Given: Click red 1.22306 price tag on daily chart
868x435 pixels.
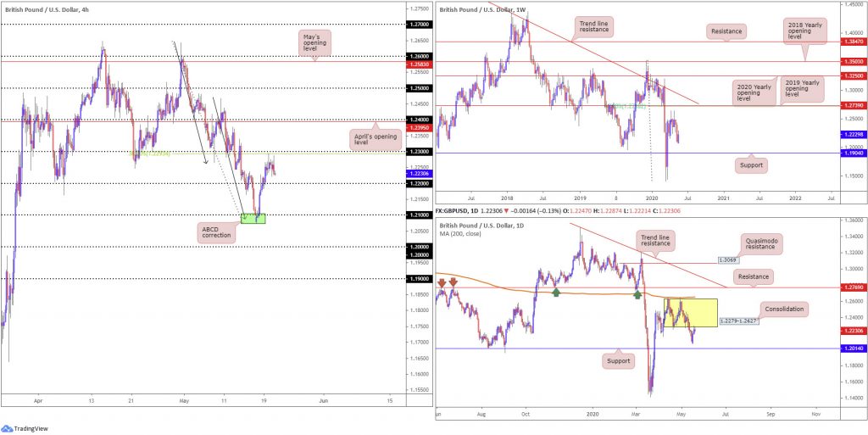Looking at the screenshot, I should coord(853,331).
